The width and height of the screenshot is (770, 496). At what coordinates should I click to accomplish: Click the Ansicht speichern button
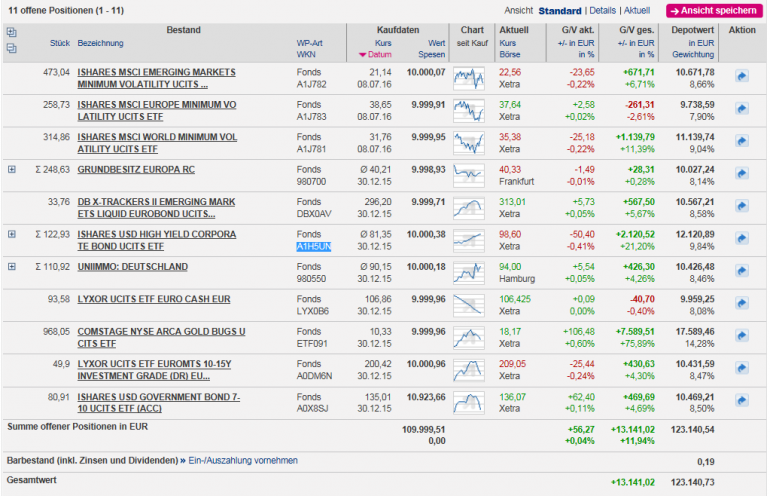pos(712,10)
